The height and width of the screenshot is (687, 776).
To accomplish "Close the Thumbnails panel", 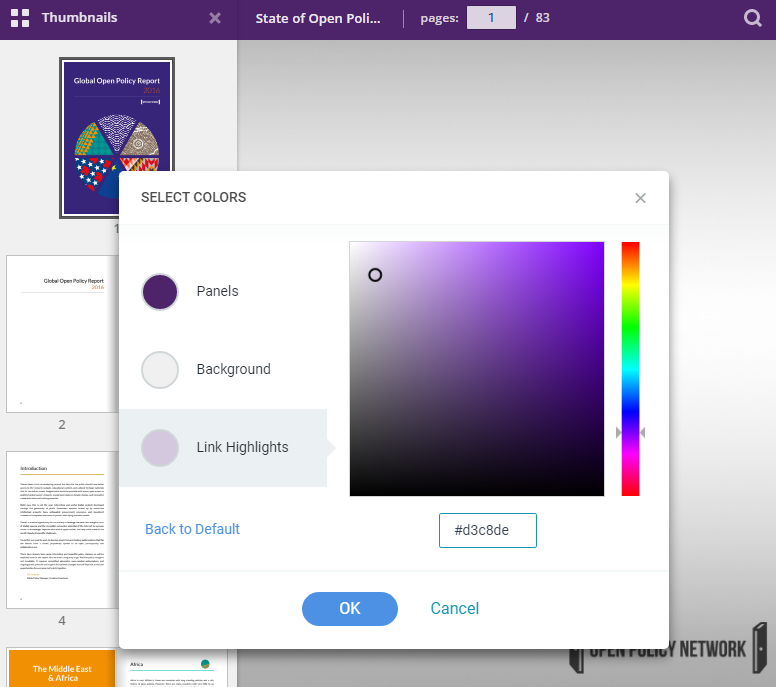I will (215, 18).
